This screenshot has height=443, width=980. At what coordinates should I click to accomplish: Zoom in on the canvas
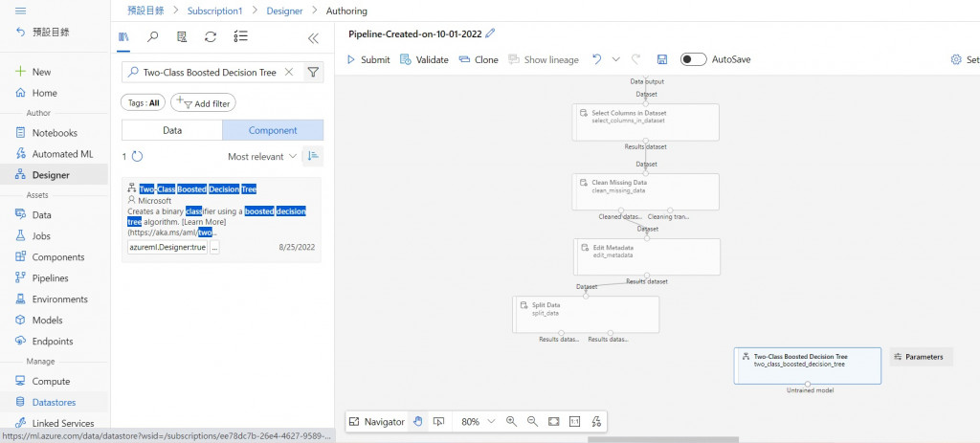[511, 422]
